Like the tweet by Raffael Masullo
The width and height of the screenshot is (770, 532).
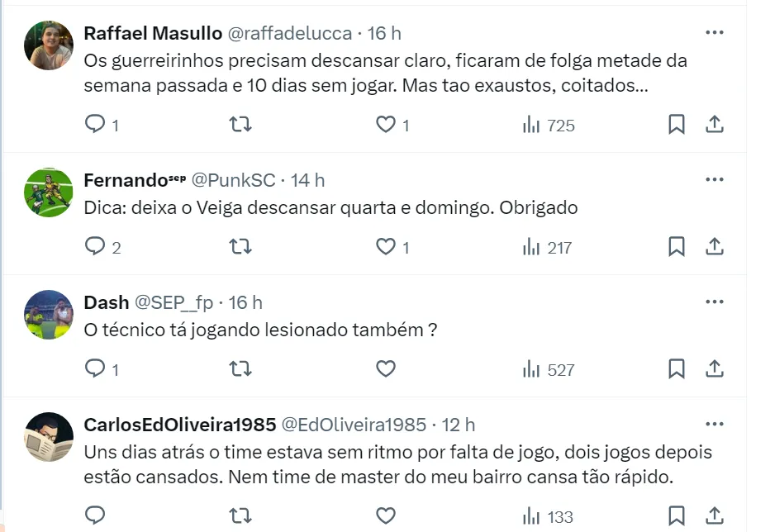(386, 125)
